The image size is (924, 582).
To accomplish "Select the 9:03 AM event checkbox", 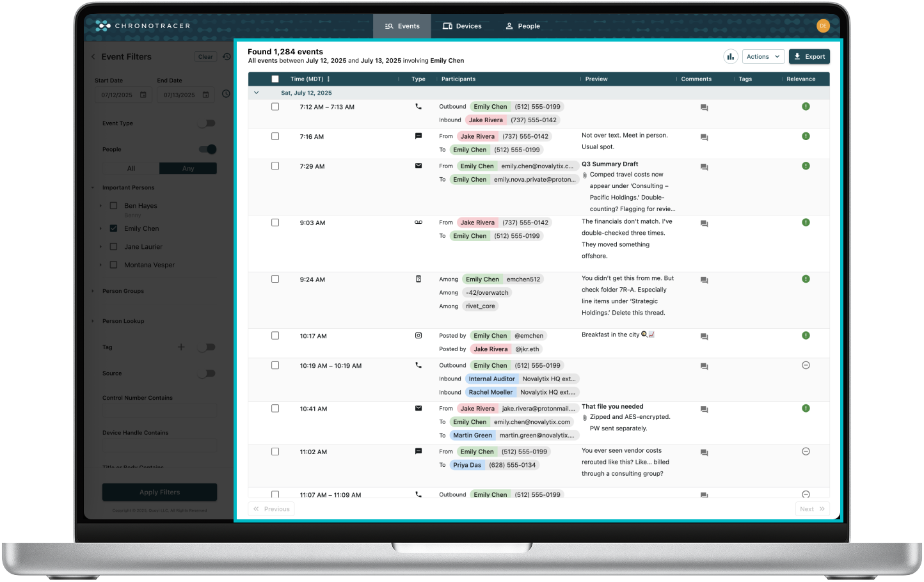I will coord(275,223).
